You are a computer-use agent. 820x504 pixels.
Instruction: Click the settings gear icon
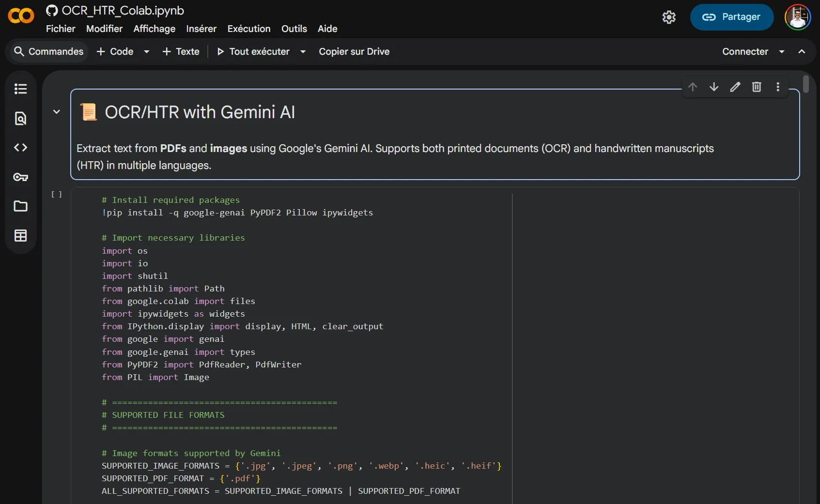(669, 17)
